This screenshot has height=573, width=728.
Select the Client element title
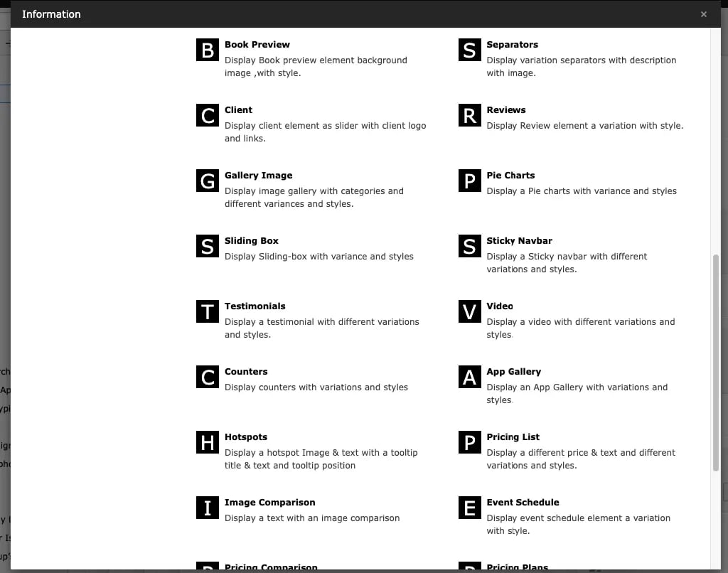coord(238,110)
